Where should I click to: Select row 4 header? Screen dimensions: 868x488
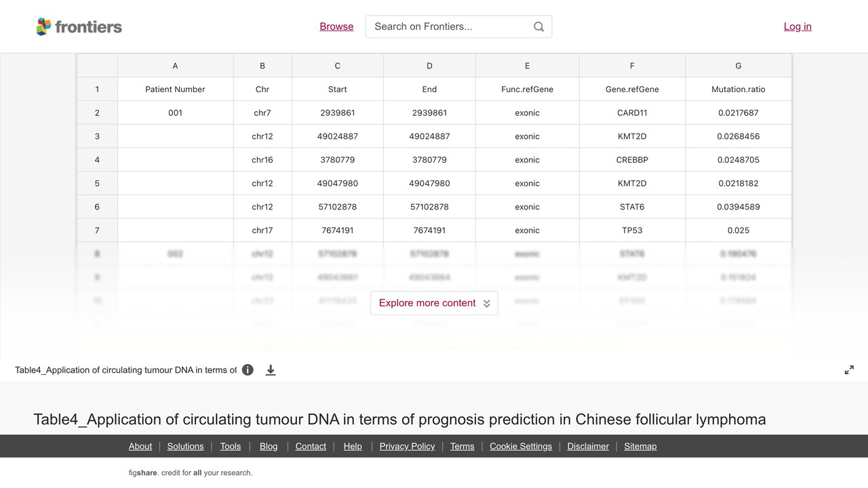(x=97, y=160)
